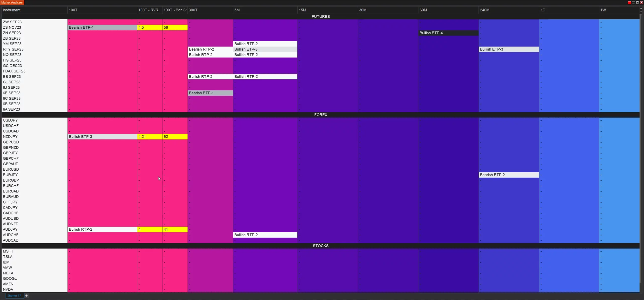Switch to the Shorter TF tab
This screenshot has width=644, height=300.
point(14,295)
